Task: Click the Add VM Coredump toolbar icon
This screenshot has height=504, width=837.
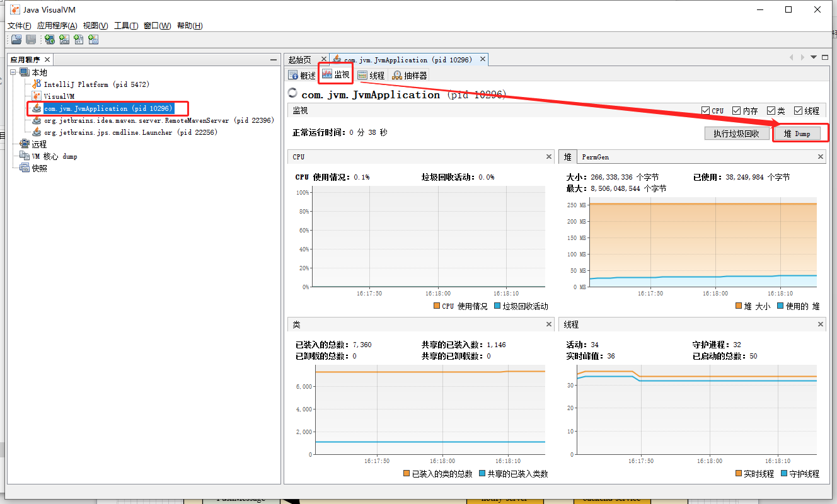Action: point(78,40)
